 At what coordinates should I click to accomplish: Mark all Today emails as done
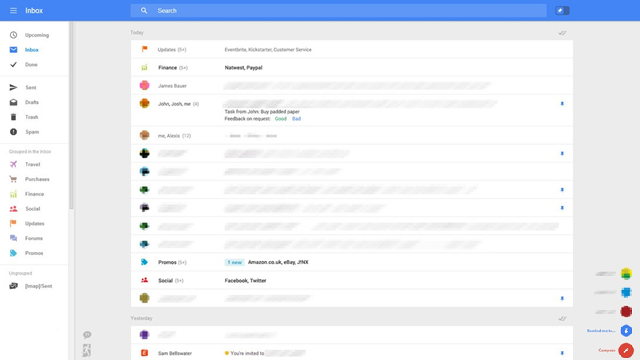click(562, 33)
